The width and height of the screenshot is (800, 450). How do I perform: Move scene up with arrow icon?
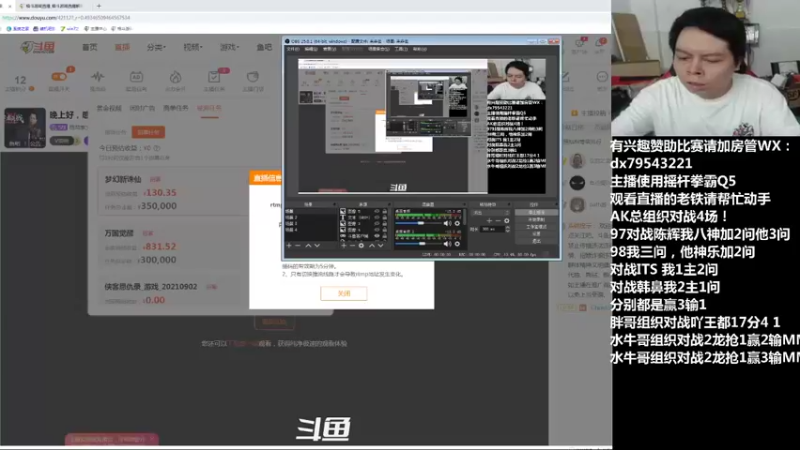click(308, 245)
